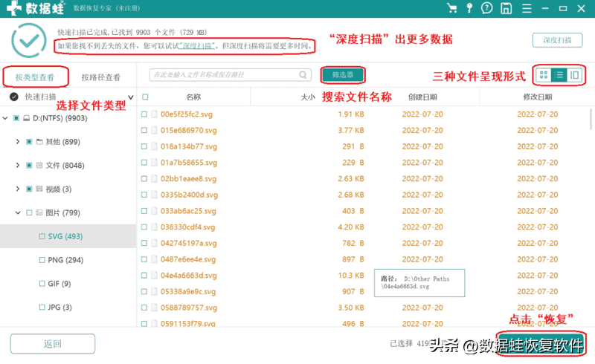Follow the 深度扫描 hyperlink in the hint
This screenshot has height=364, width=595.
coord(197,46)
